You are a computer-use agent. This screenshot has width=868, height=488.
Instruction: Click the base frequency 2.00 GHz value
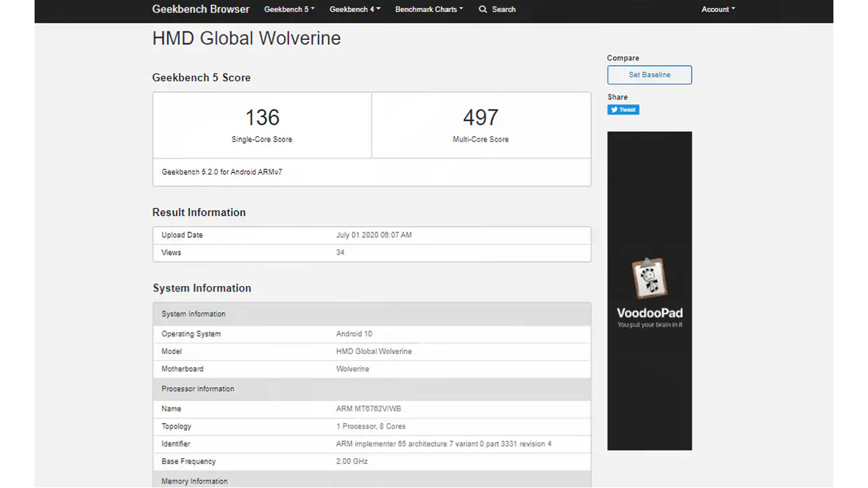[352, 462]
